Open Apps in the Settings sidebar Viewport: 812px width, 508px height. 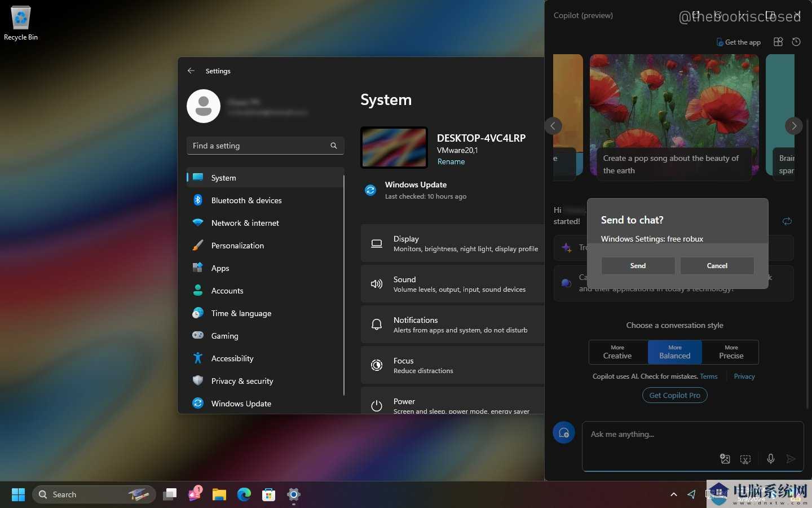tap(264, 268)
